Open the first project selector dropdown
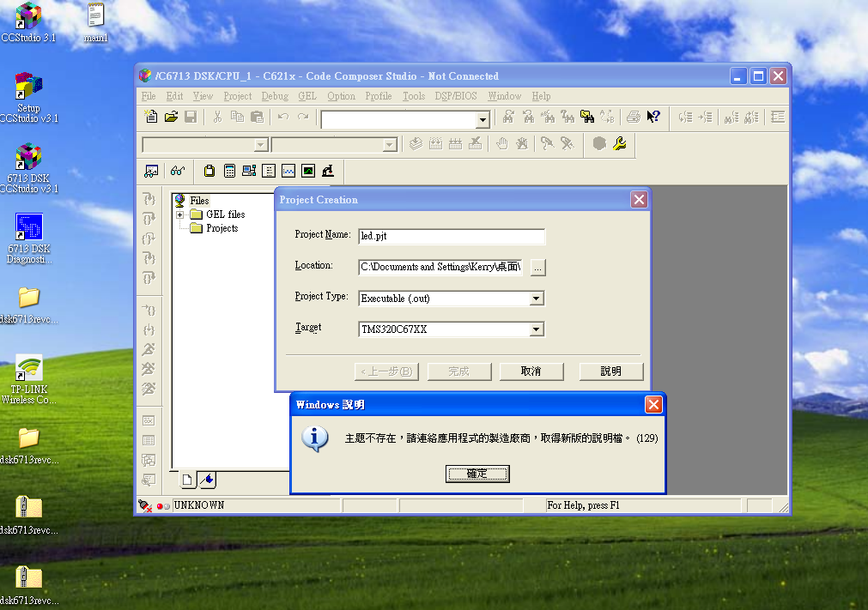Image resolution: width=868 pixels, height=610 pixels. coord(261,145)
